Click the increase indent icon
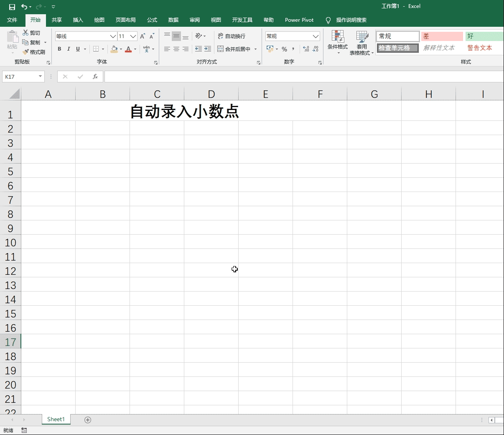 tap(208, 49)
